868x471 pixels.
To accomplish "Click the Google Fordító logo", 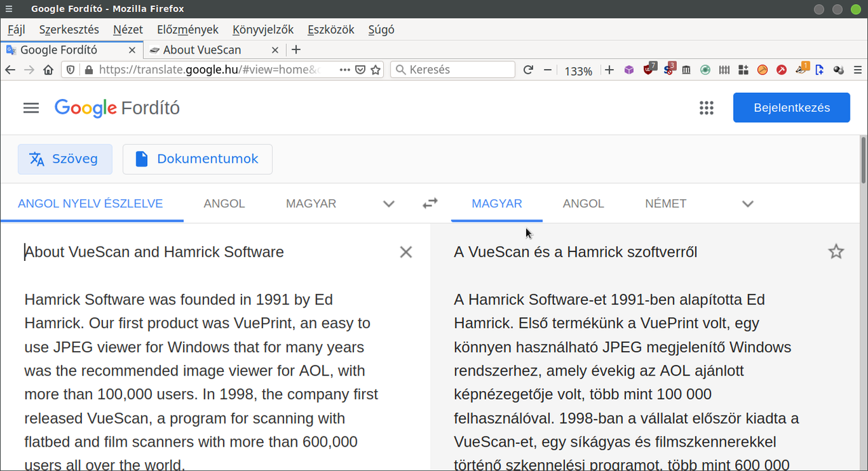I will tap(117, 108).
